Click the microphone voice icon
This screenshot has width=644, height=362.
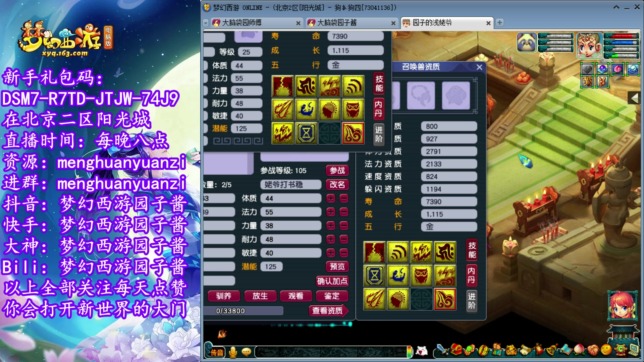point(233,352)
